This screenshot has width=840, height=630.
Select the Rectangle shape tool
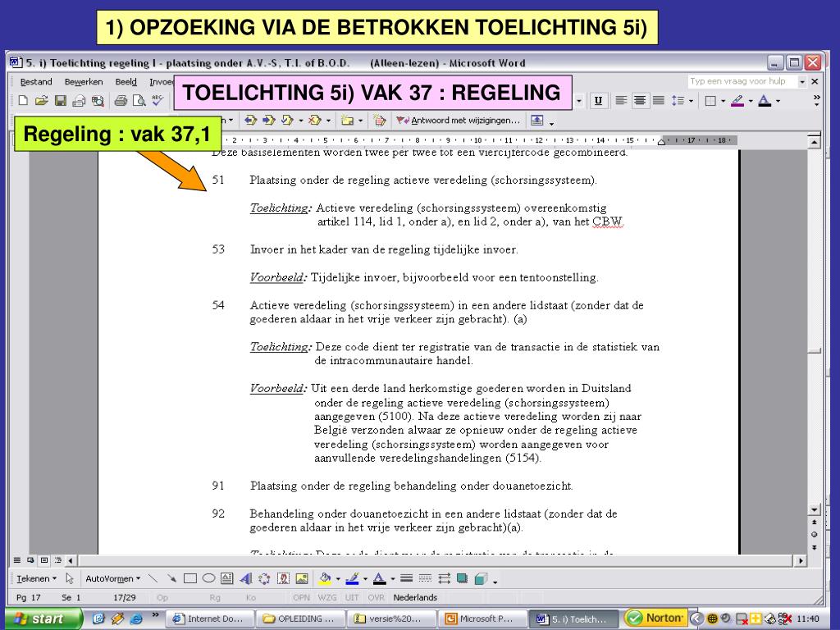point(190,578)
